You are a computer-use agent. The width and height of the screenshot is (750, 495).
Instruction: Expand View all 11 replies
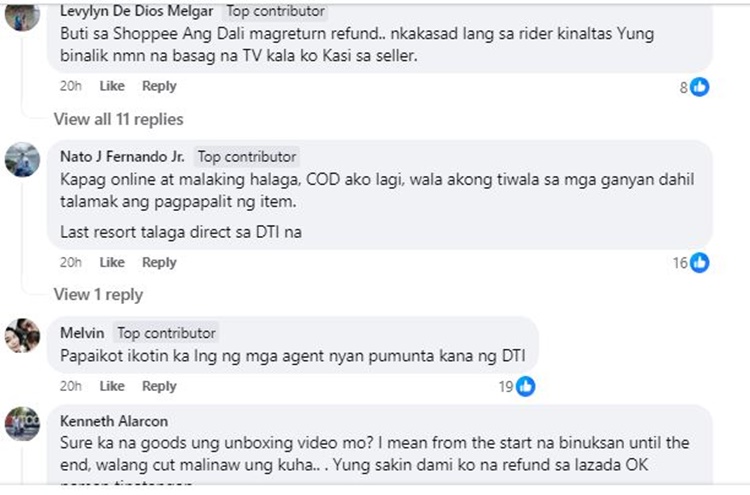tap(118, 119)
